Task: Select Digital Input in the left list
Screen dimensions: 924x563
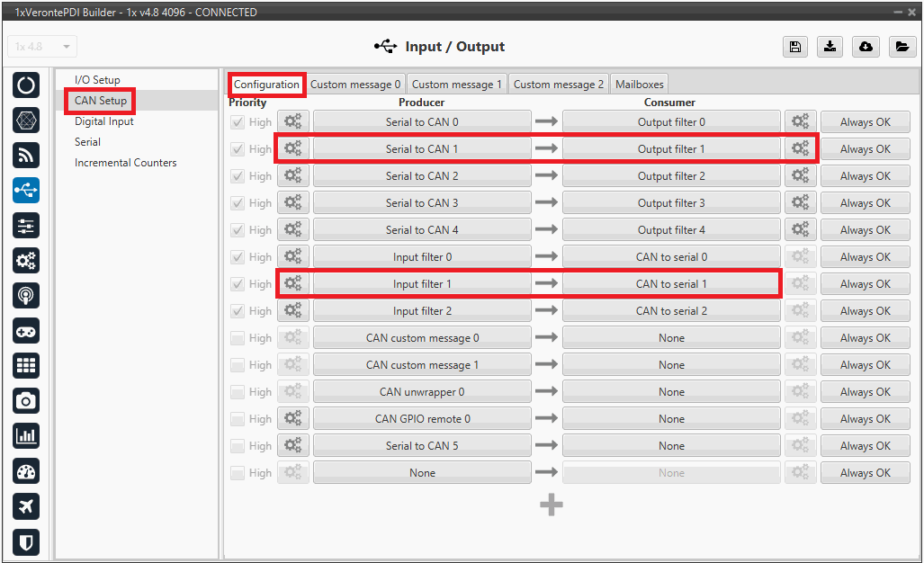Action: pos(104,121)
